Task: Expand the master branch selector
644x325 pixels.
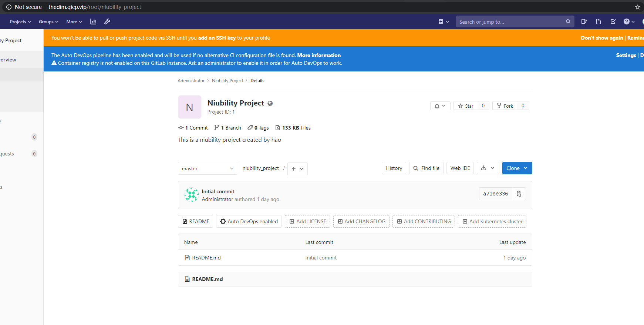Action: coord(207,168)
